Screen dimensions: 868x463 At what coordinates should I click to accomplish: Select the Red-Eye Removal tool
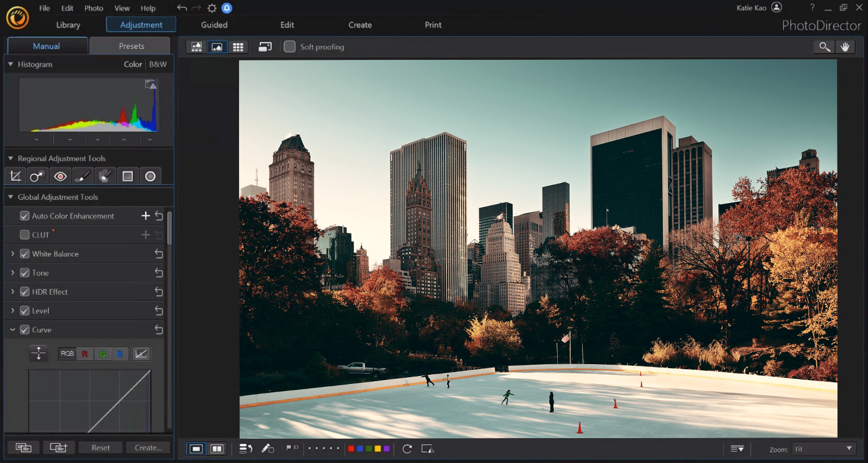60,177
